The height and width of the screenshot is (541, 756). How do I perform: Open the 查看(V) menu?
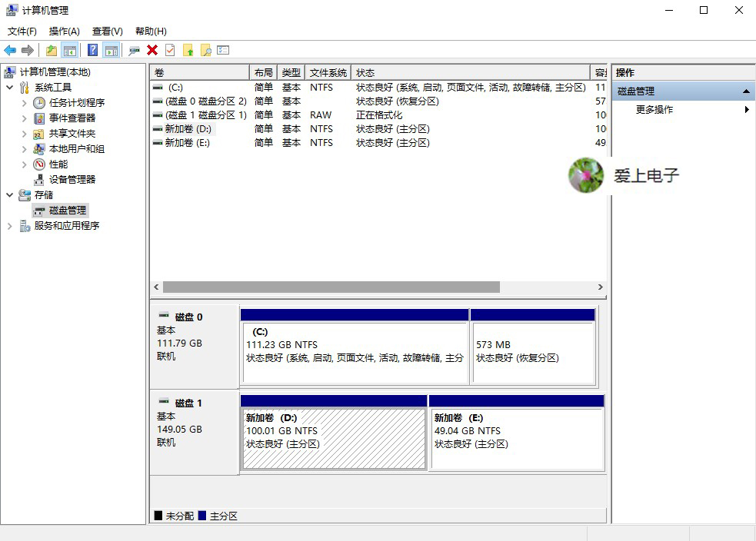coord(107,31)
